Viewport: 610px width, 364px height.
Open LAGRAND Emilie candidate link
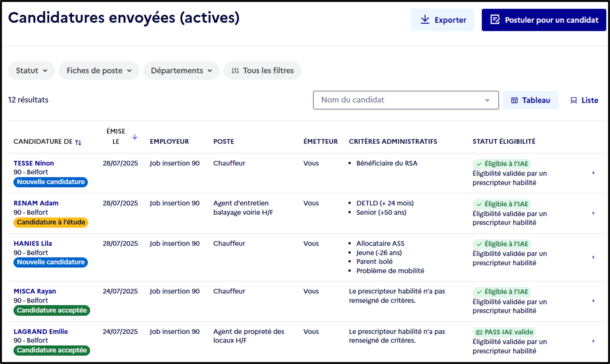click(41, 332)
